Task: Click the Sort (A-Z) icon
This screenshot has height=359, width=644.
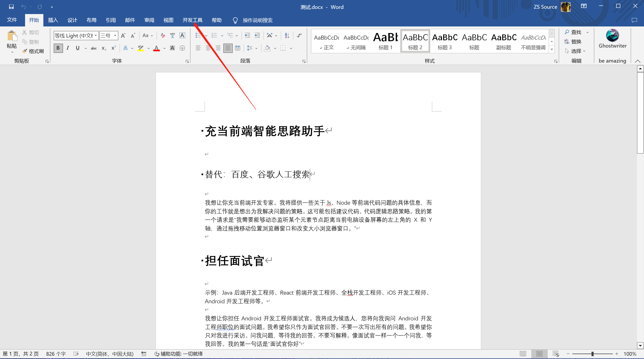Action: [x=287, y=35]
